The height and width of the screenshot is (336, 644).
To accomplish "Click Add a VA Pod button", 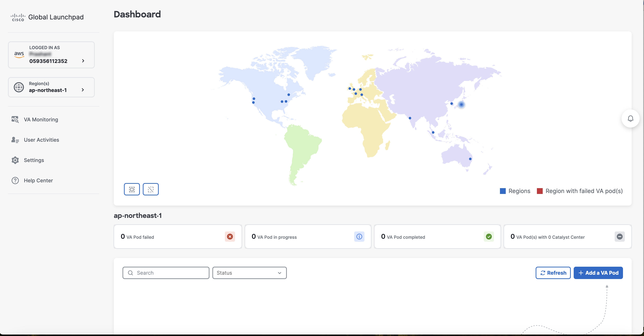I will point(598,273).
